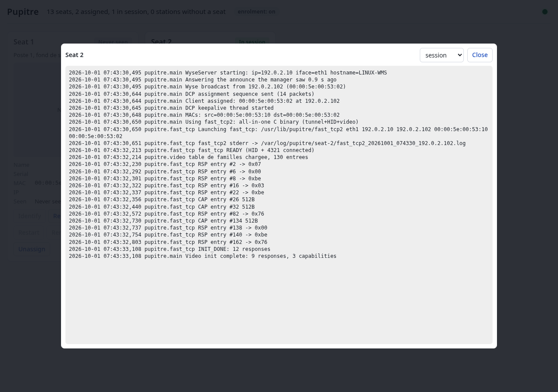
Task: Click the Pupitre app title
Action: (x=23, y=12)
